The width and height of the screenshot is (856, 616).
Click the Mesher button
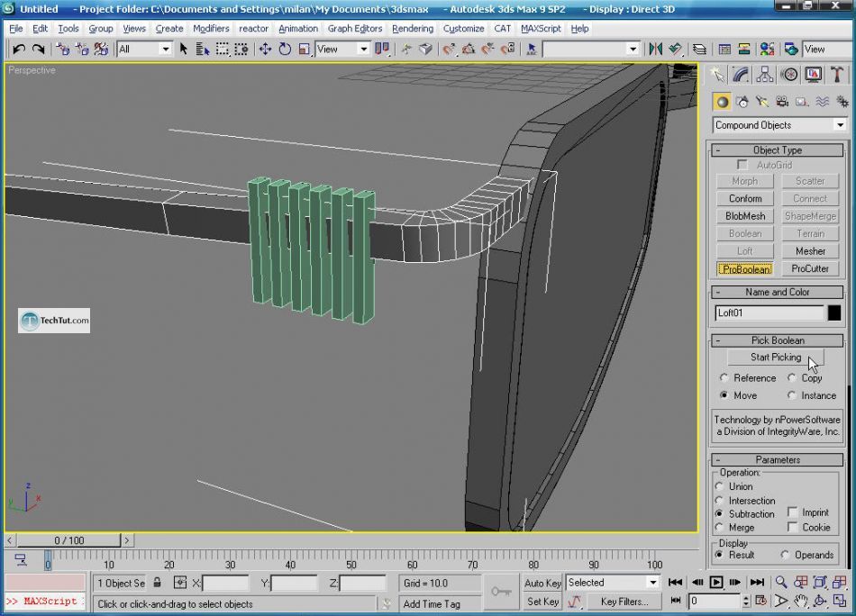tap(810, 251)
